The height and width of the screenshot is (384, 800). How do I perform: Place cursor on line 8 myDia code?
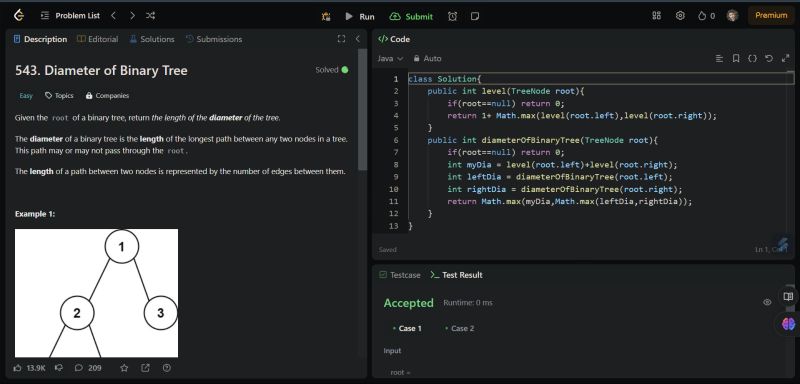pos(562,165)
